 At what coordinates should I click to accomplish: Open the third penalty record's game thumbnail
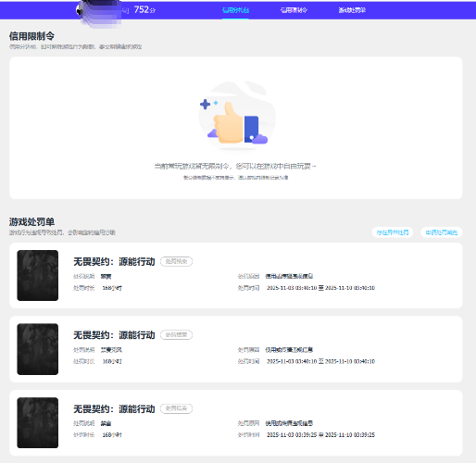38,422
